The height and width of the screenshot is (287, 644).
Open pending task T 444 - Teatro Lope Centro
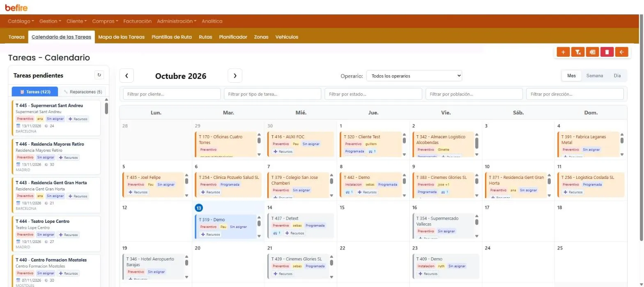(56, 234)
